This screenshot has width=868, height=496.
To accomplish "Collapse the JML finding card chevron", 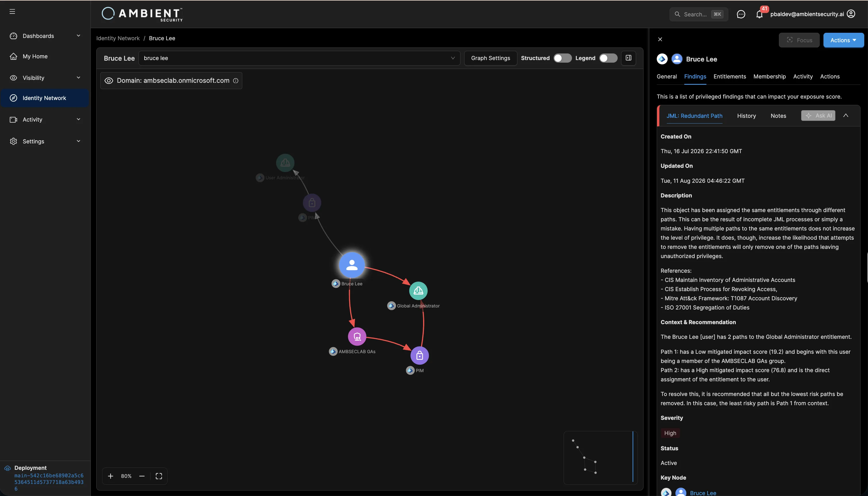I will [x=846, y=116].
